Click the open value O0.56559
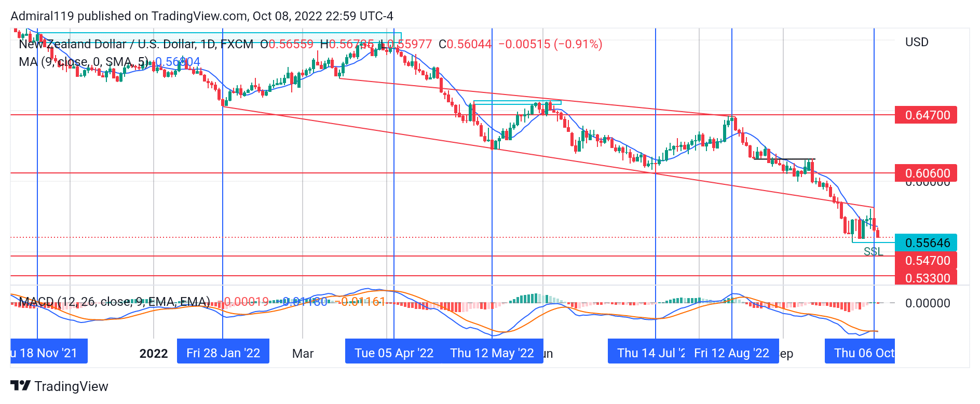This screenshot has height=404, width=980. [287, 44]
